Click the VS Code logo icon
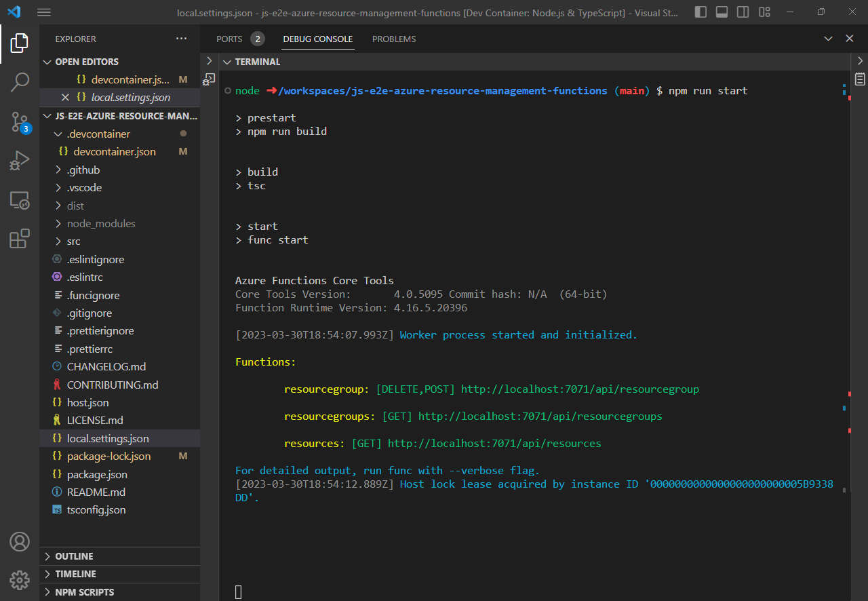This screenshot has width=868, height=601. 14,12
